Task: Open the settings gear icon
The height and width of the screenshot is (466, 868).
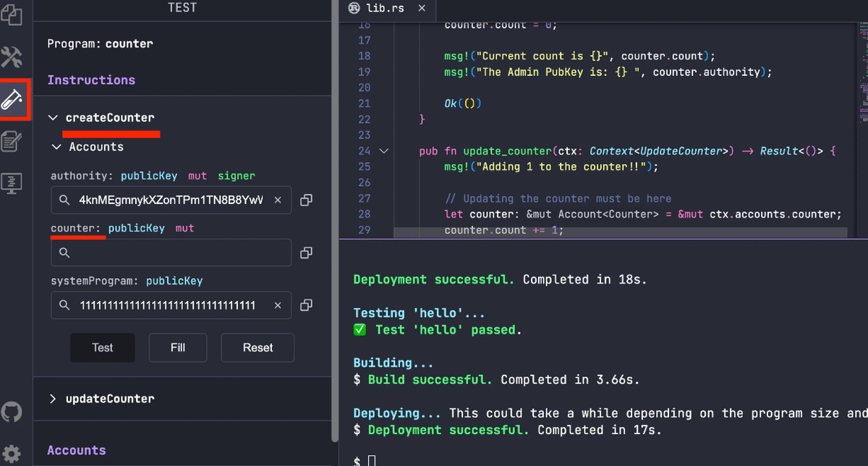Action: (x=12, y=454)
